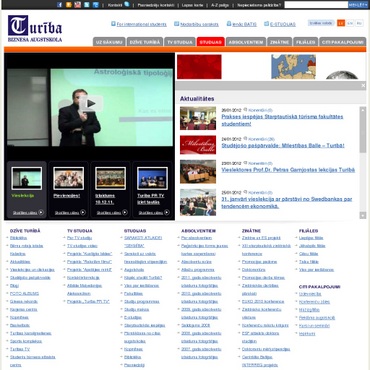Open the Ieiet BATIS link
The height and width of the screenshot is (370, 370).
tap(244, 24)
